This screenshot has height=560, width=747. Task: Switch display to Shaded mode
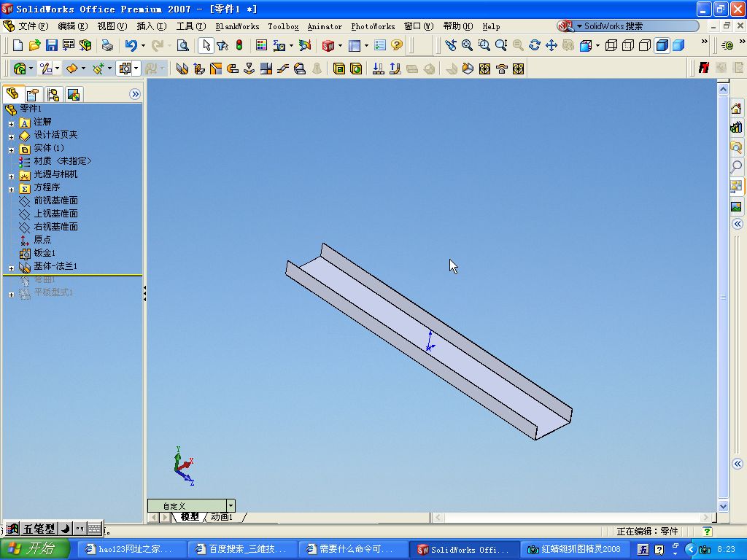pos(678,45)
